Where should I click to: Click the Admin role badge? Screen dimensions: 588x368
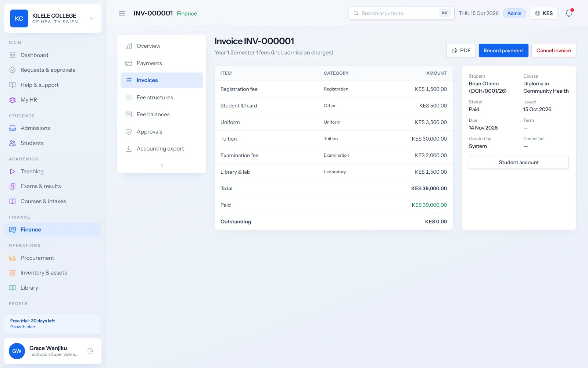point(514,13)
